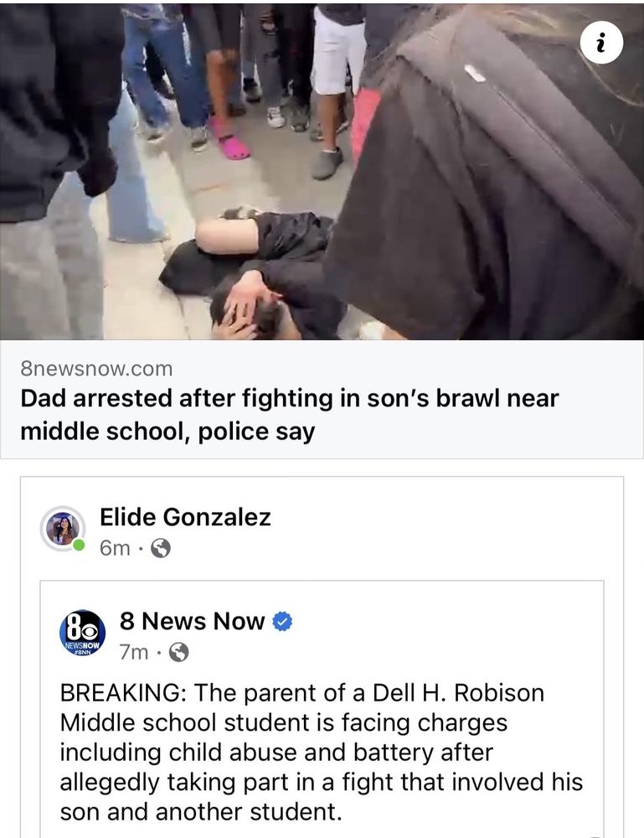Tap the pink shoe in the video image
The height and width of the screenshot is (838, 644).
pos(231,141)
